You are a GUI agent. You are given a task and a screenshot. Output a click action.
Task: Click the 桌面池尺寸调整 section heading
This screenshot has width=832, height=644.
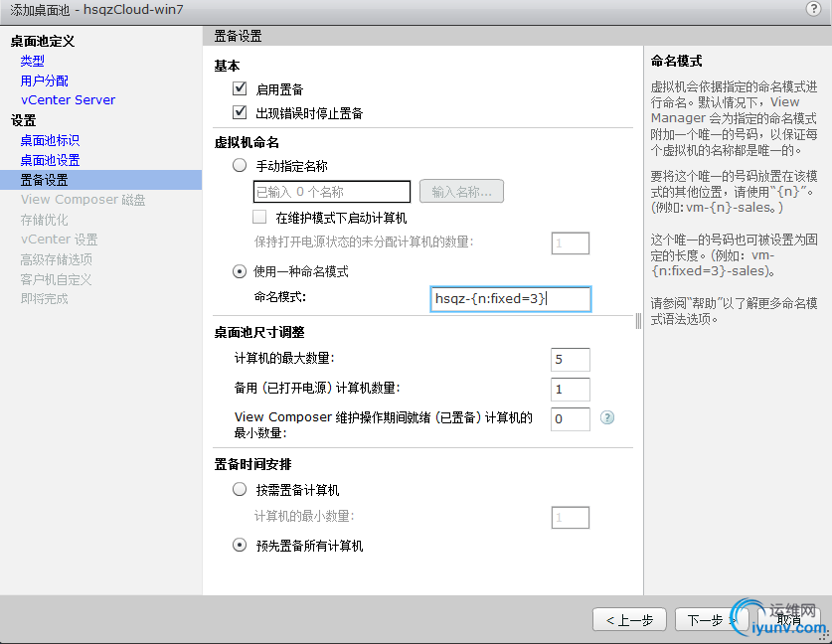coord(258,332)
